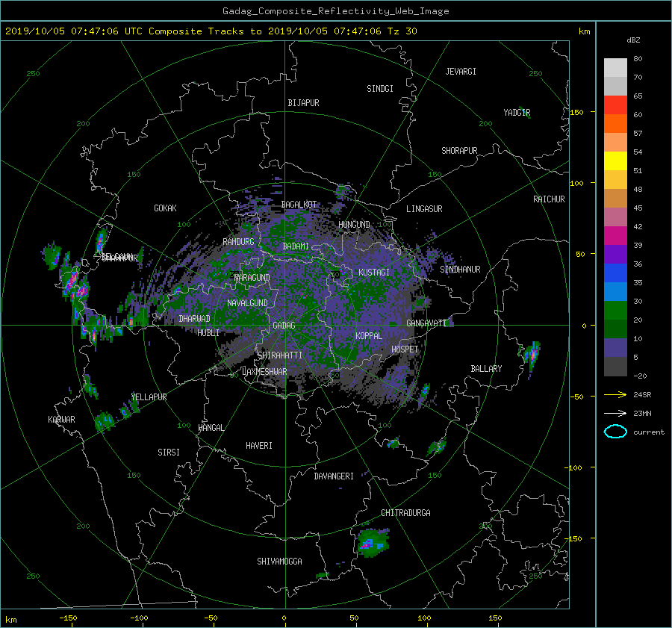Select the RAMDURG label
This screenshot has width=672, height=628.
tap(238, 242)
